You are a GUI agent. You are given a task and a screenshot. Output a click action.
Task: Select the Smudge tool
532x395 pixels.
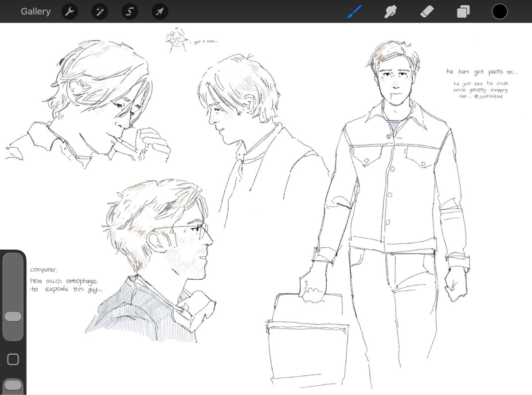tap(391, 12)
